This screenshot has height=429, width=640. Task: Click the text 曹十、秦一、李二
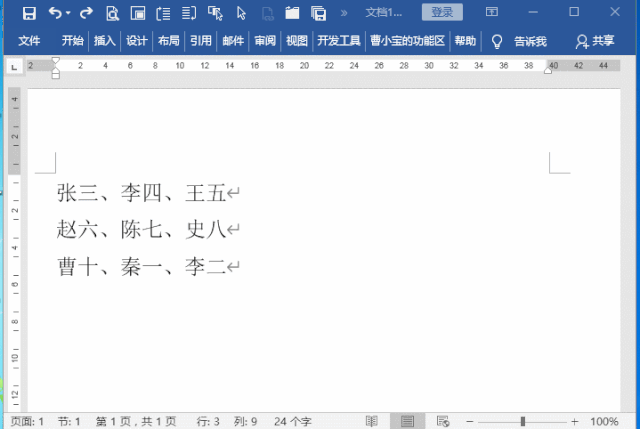[x=141, y=267]
